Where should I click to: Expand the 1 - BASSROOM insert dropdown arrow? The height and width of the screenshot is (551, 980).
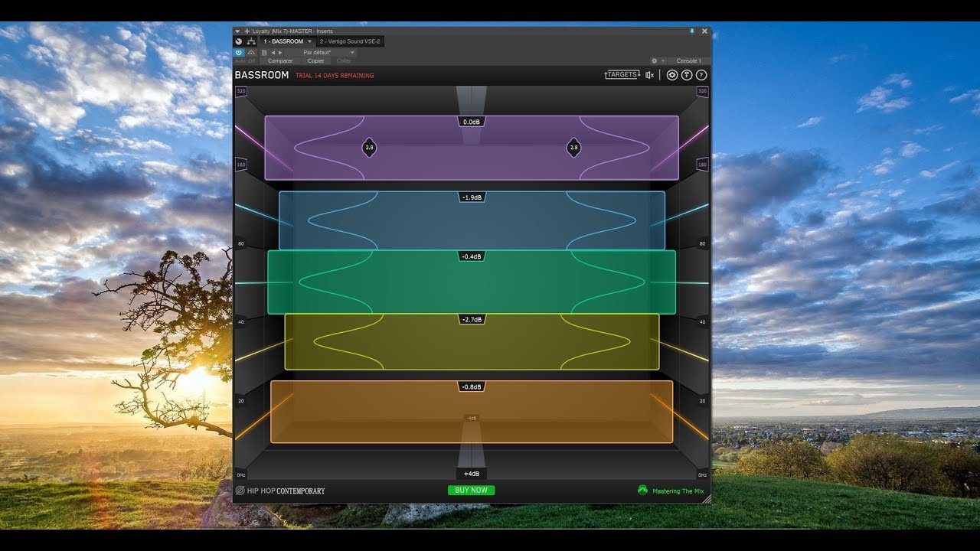coord(309,41)
